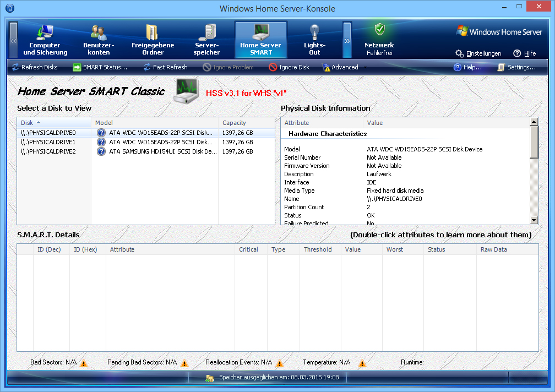Click the status icon for PHYSICALDRIVE0
Image resolution: width=555 pixels, height=392 pixels.
(x=101, y=133)
